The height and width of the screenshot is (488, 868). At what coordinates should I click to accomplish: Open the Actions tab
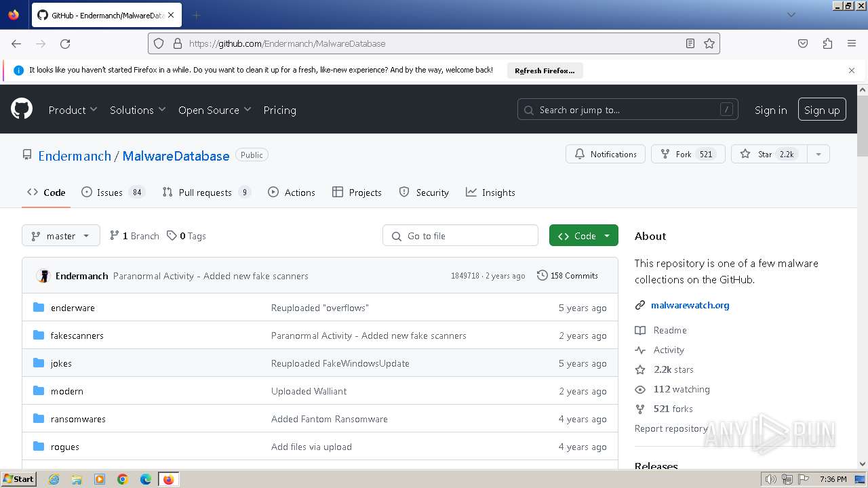(x=292, y=192)
